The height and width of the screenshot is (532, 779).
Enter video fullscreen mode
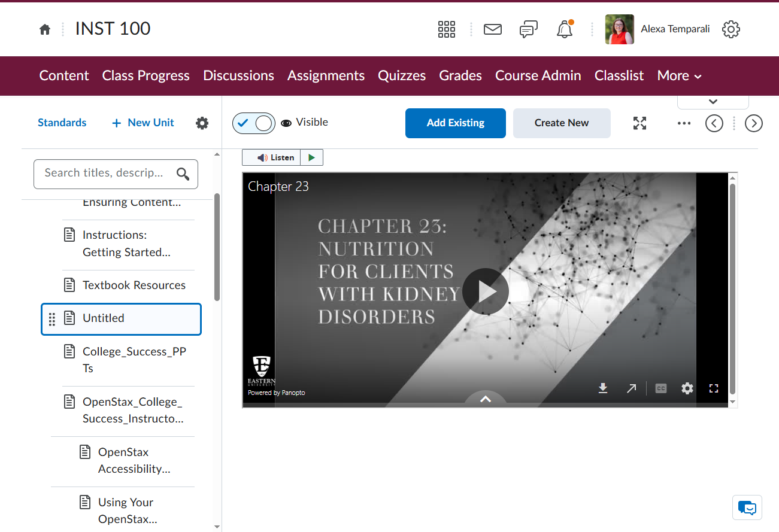714,388
